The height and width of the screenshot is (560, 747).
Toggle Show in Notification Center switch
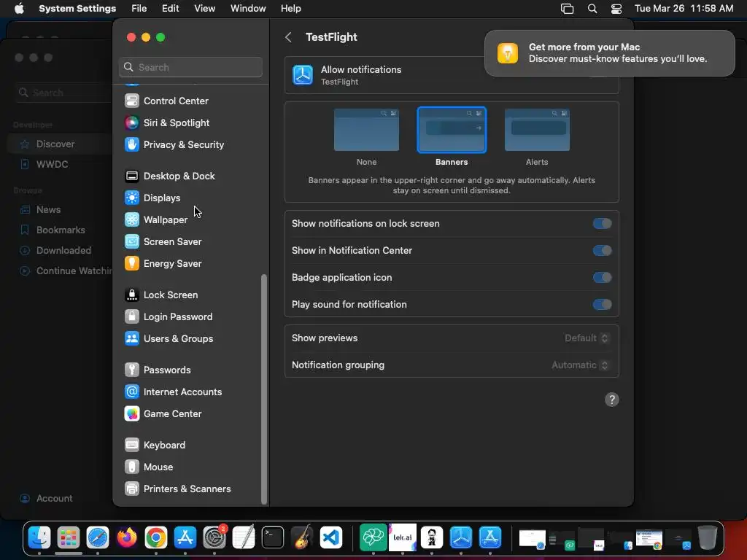pyautogui.click(x=602, y=251)
